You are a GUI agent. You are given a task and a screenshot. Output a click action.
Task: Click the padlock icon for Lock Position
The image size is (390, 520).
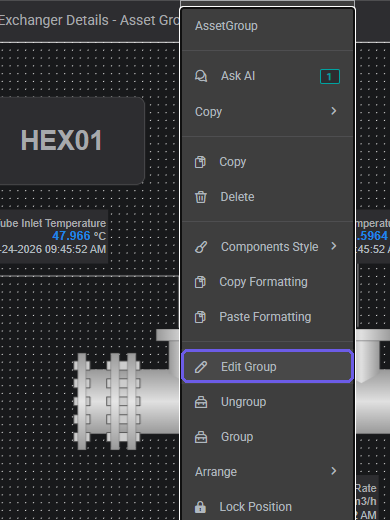coord(200,507)
